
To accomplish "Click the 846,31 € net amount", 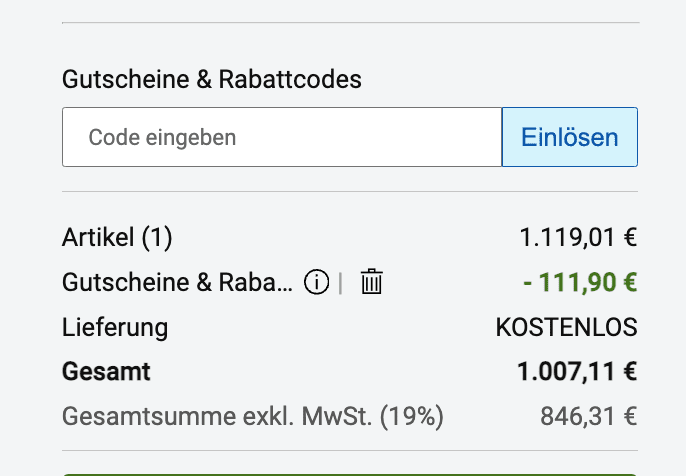I will [588, 416].
